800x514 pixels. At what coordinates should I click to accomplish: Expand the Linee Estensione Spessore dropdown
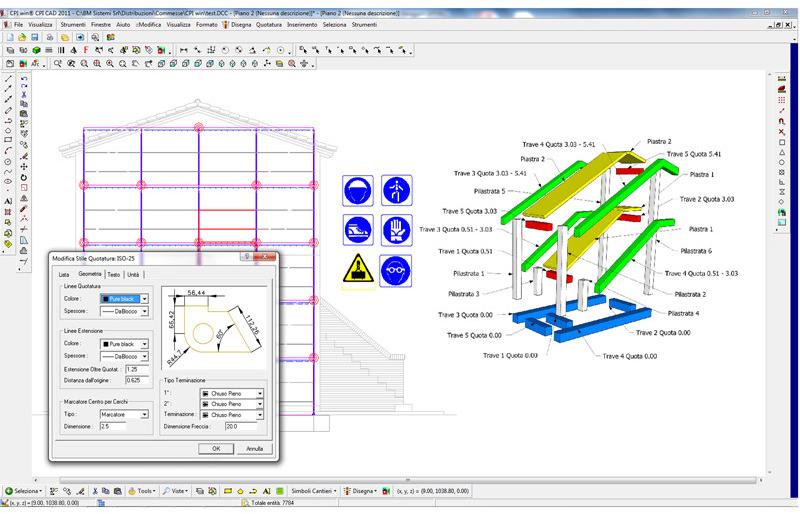[x=144, y=355]
